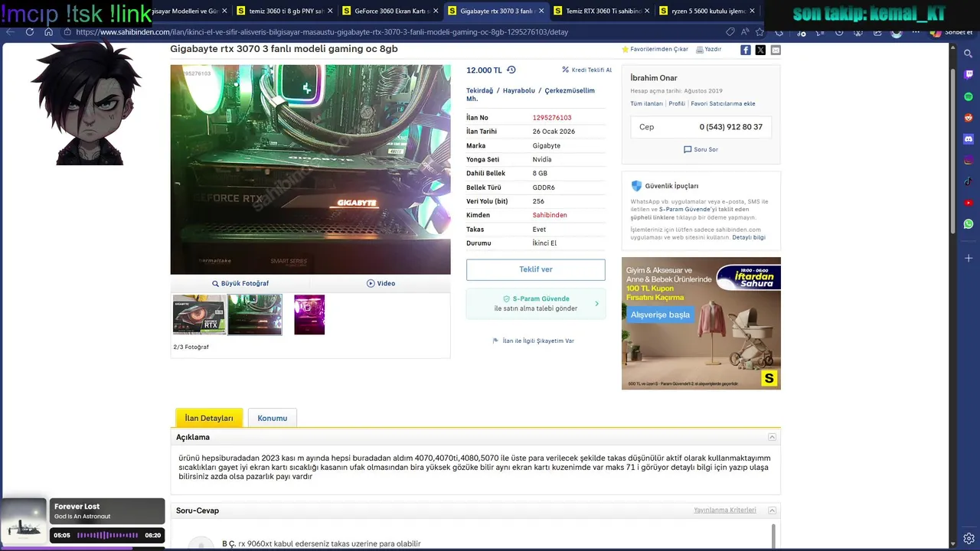Open Spotify in the browser sidebar
The image size is (980, 551).
969,96
